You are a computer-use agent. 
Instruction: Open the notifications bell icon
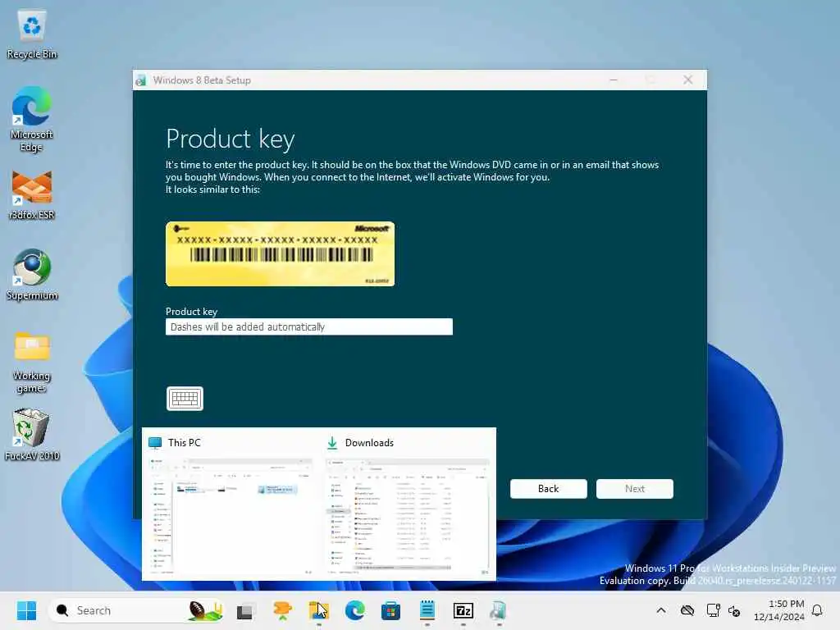(x=818, y=610)
